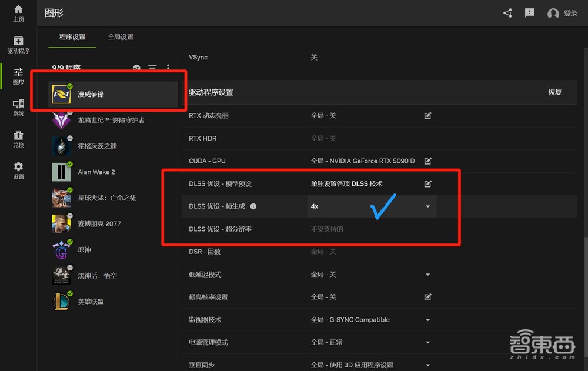This screenshot has height=371, width=588.
Task: Open the 主页 home page from sidebar
Action: pyautogui.click(x=18, y=13)
